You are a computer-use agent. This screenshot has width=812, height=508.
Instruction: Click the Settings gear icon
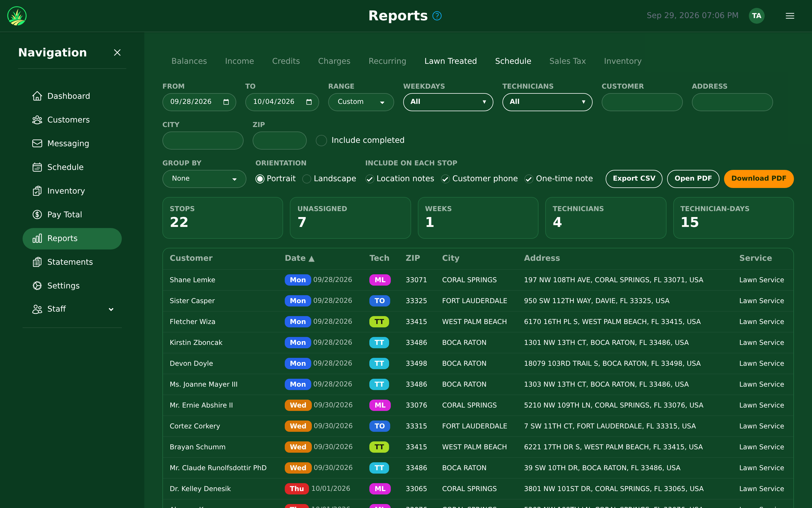click(37, 286)
